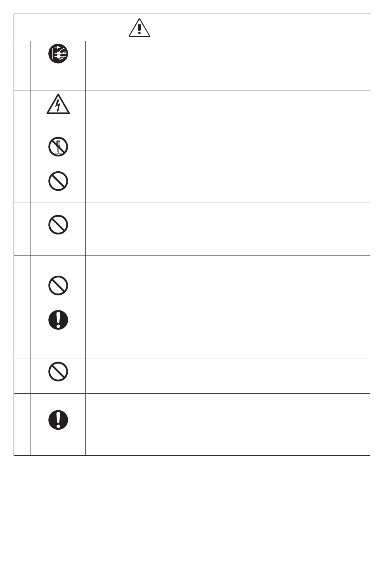392x563 pixels.
Task: Click the empty text cell in third row
Action: pos(227,229)
